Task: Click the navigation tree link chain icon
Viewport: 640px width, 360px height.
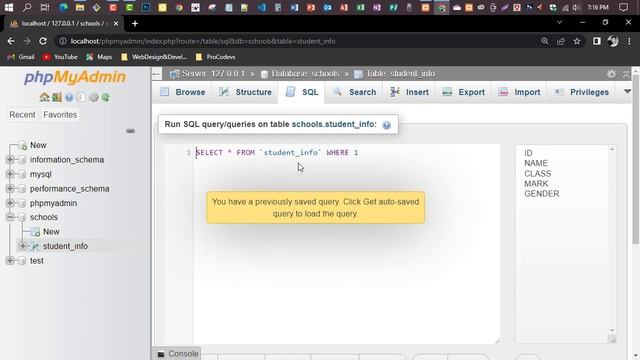Action: pos(130,131)
